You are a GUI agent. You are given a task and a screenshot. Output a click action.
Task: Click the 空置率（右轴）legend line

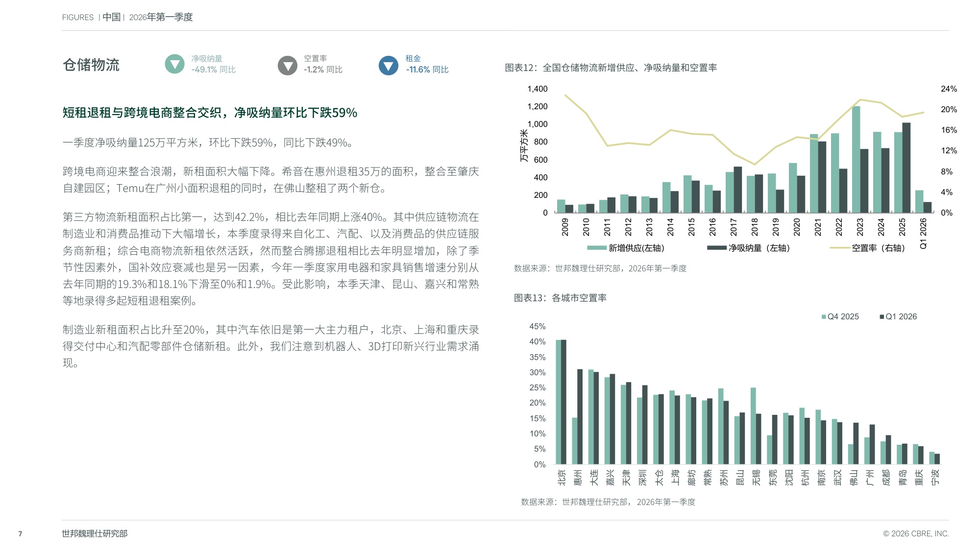839,248
